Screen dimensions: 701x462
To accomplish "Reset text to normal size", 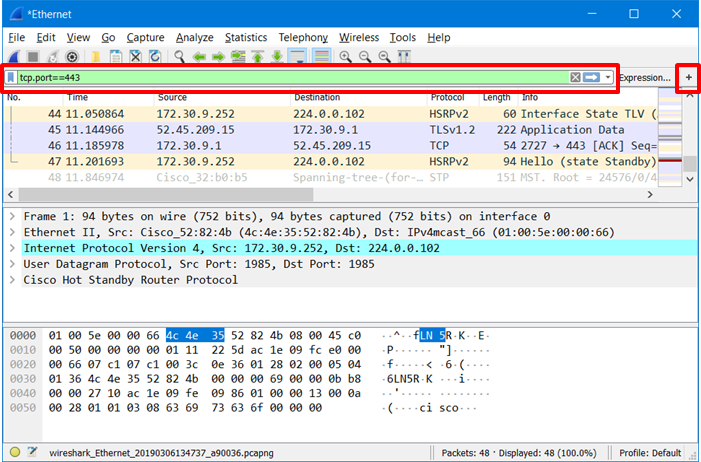I will (384, 57).
